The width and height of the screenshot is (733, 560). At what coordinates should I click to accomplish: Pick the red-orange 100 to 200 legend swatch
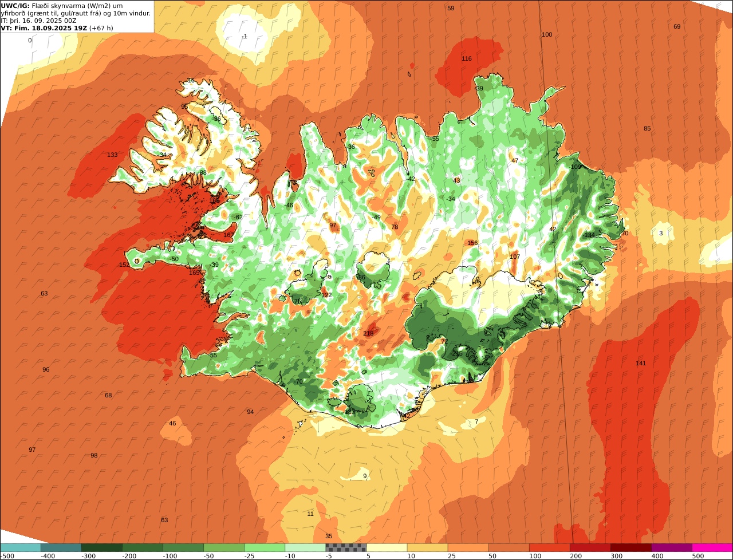pos(550,547)
